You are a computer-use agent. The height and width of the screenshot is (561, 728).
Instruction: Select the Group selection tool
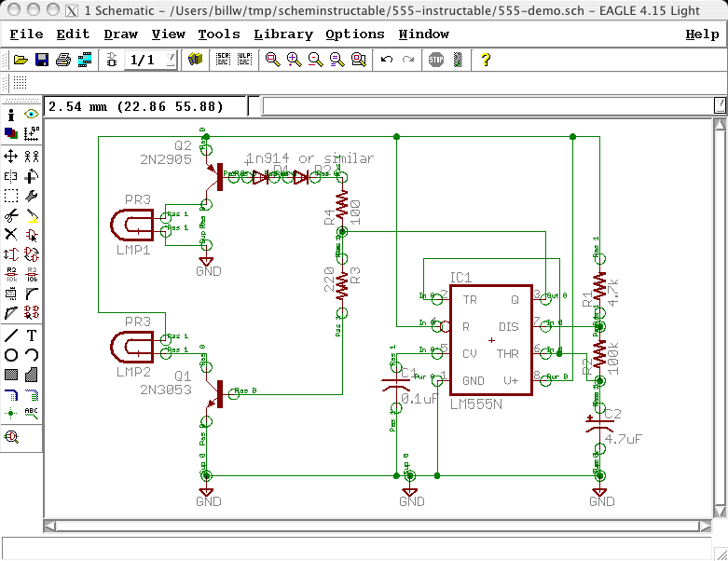pos(11,196)
